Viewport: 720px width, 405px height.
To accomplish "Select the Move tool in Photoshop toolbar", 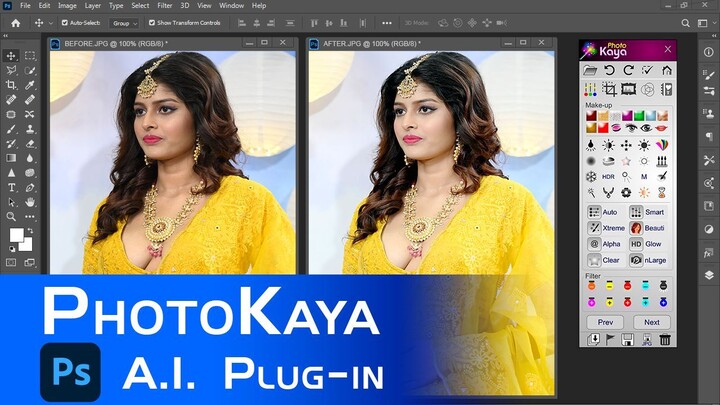I will tap(11, 56).
